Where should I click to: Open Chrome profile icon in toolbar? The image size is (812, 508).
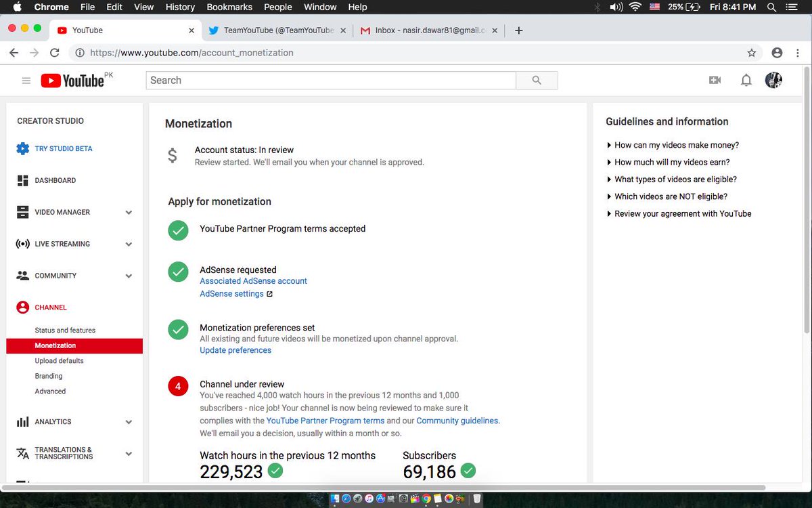coord(777,53)
